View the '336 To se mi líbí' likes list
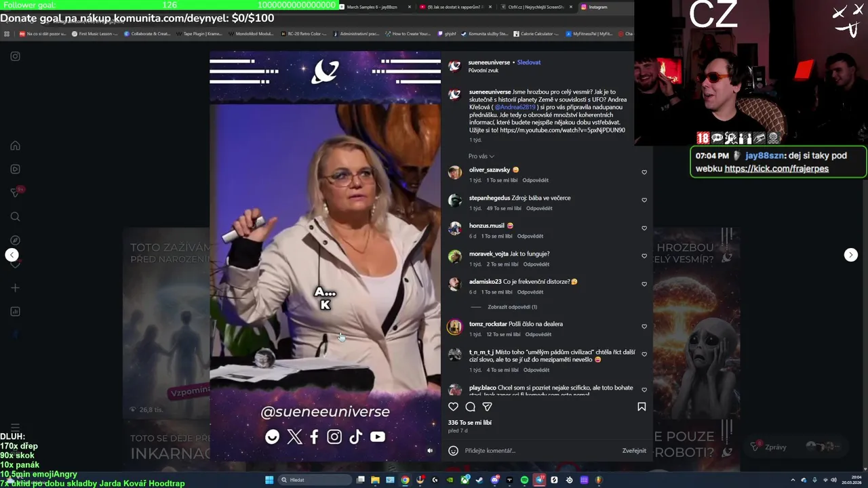 coord(470,422)
